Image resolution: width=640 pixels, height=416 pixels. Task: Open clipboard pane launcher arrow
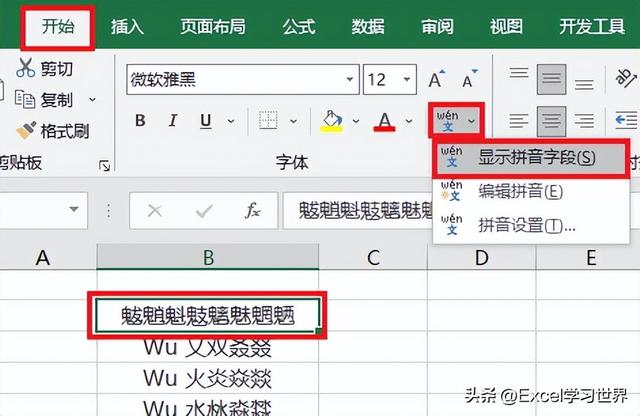(x=104, y=166)
